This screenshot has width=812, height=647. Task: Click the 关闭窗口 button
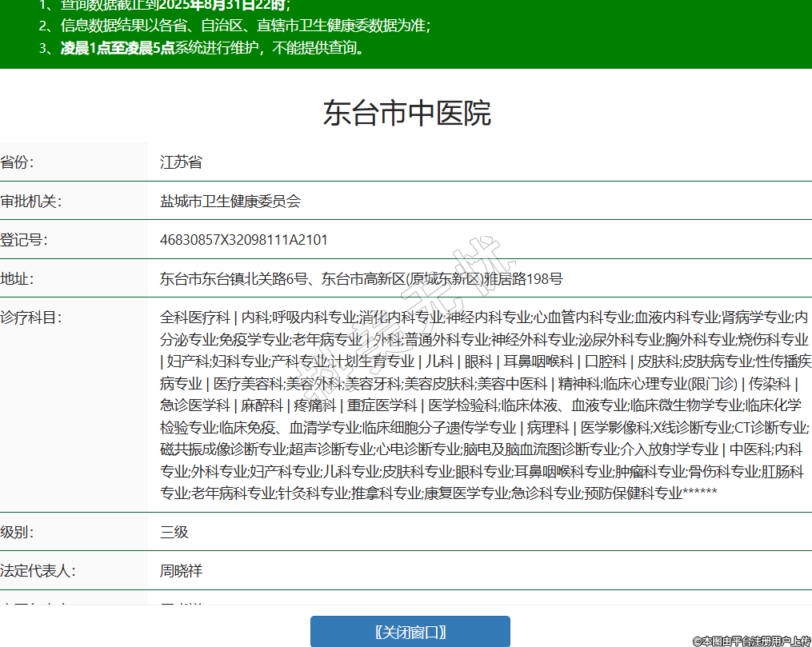pyautogui.click(x=410, y=632)
